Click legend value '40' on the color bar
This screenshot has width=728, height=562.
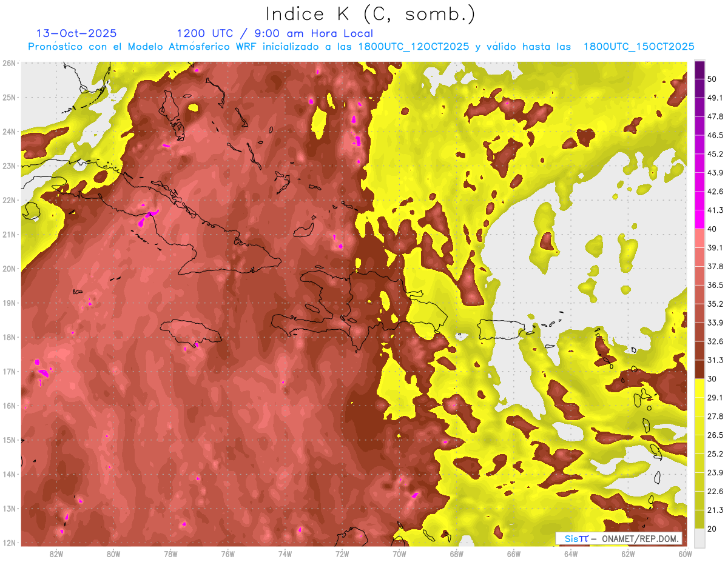click(712, 229)
